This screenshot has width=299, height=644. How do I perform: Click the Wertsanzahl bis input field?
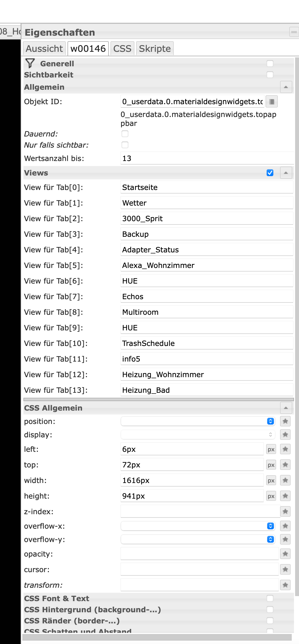click(207, 158)
